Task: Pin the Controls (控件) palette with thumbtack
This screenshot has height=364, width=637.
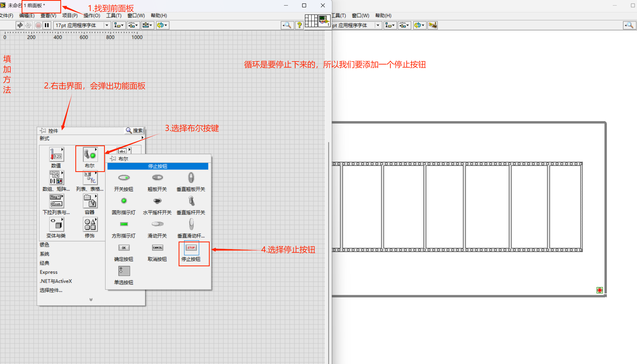Action: coord(43,130)
